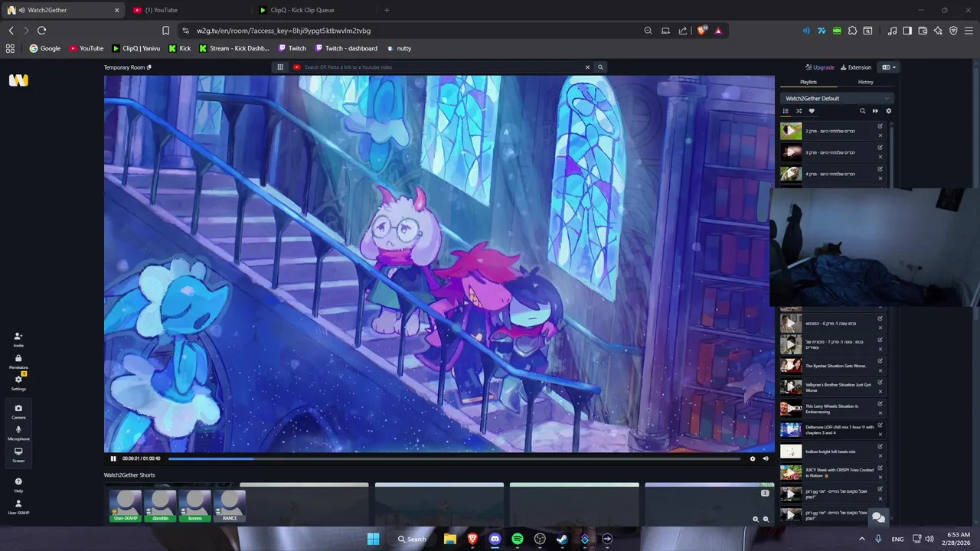The image size is (980, 551).
Task: Search within the playlist
Action: [x=862, y=111]
